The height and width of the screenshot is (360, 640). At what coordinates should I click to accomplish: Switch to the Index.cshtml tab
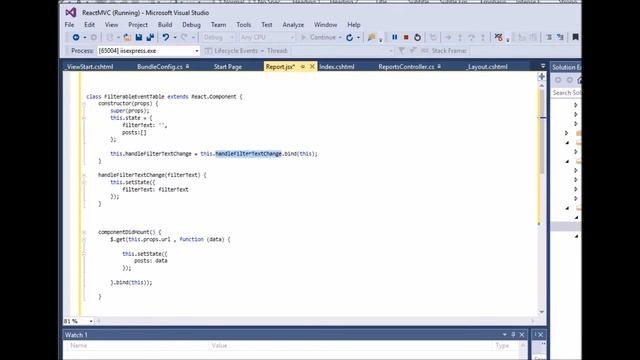point(337,67)
